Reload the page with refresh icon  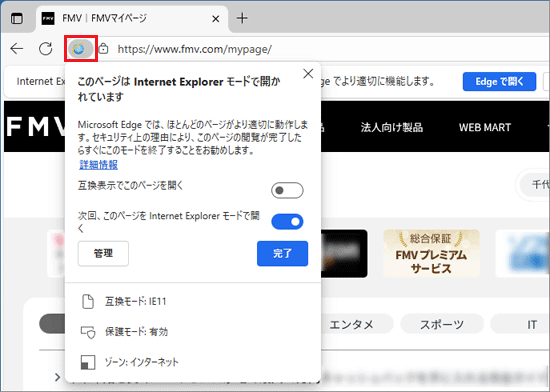[46, 48]
